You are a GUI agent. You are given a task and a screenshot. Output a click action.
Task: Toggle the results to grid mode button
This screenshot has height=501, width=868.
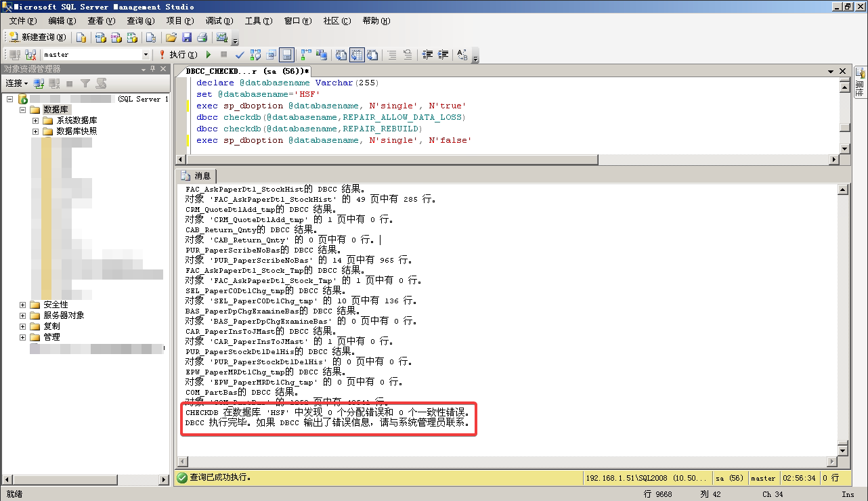(x=356, y=54)
